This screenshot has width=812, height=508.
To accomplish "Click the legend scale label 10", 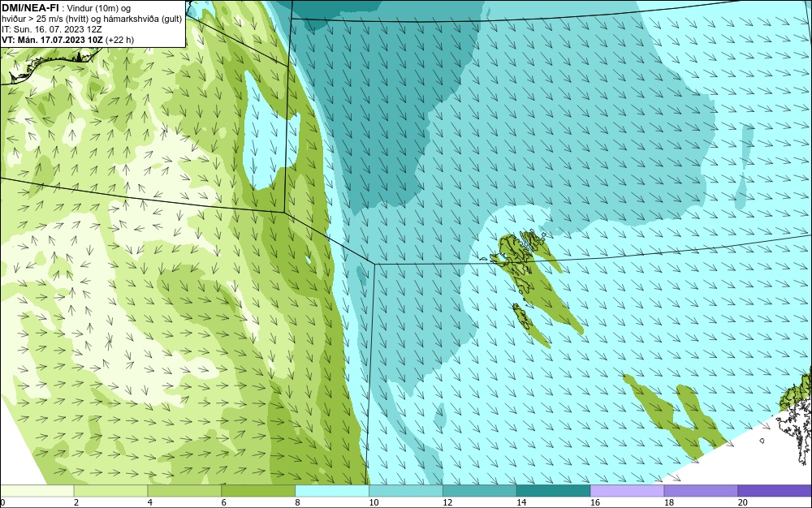I will [374, 502].
